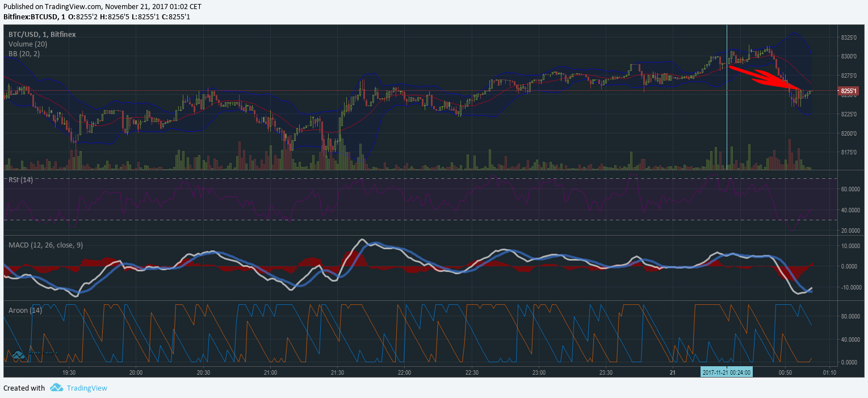Image resolution: width=868 pixels, height=398 pixels.
Task: Click the 20:30 time axis label
Action: coord(203,372)
